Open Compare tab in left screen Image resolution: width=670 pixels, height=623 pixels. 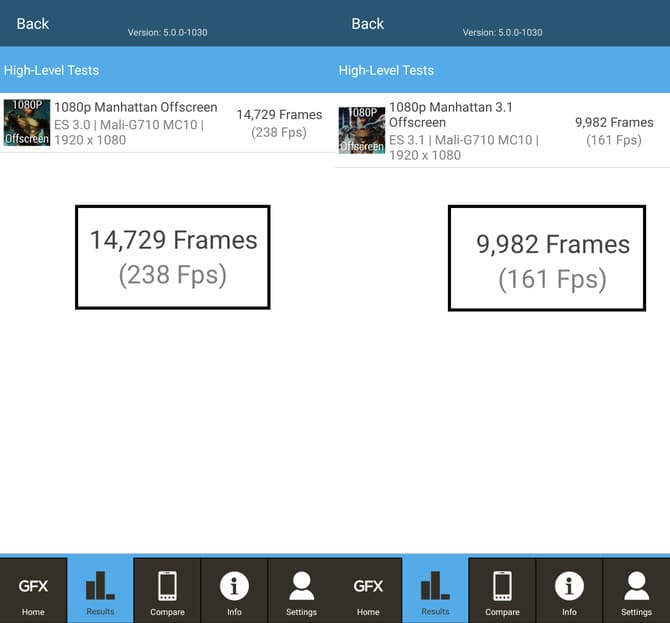167,591
